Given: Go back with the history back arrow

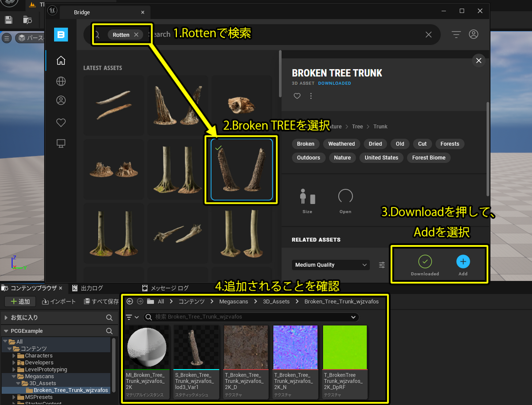Looking at the screenshot, I should coord(129,301).
